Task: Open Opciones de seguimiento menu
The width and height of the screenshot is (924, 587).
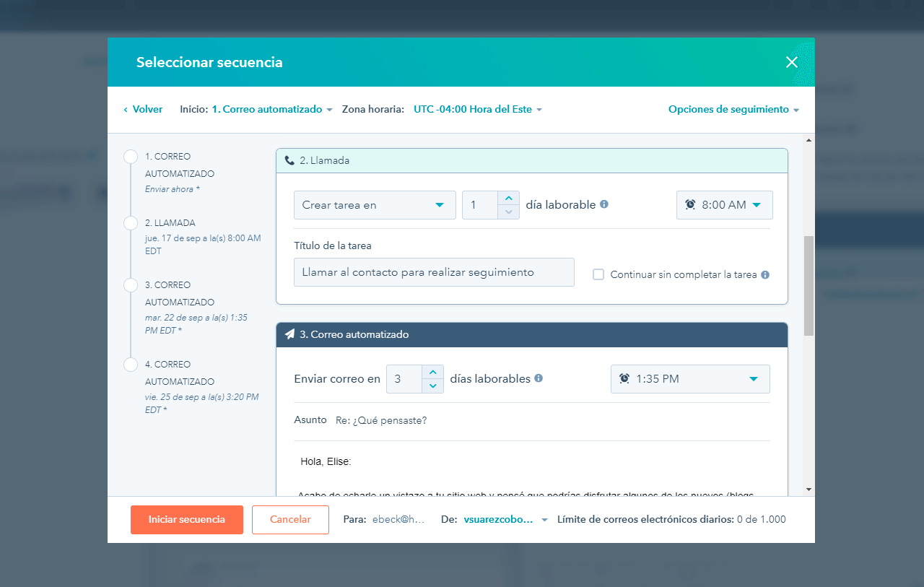Action: 734,110
